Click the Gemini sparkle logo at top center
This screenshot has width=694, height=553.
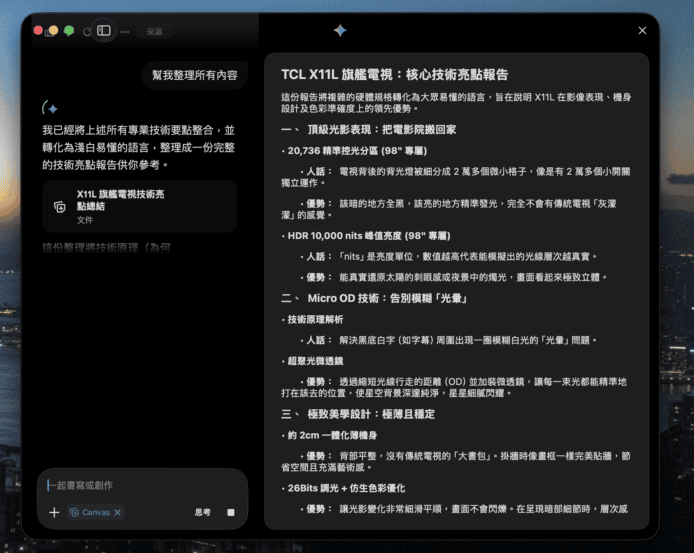[340, 30]
